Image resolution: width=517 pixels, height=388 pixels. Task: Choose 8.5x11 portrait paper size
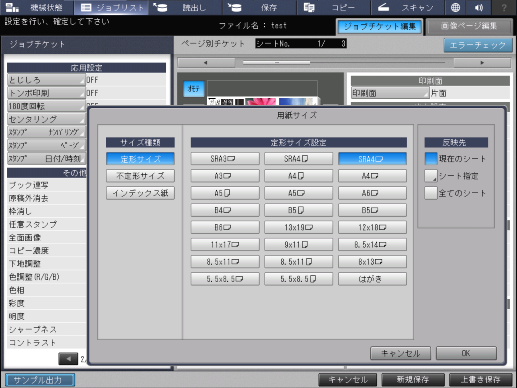[x=299, y=262]
